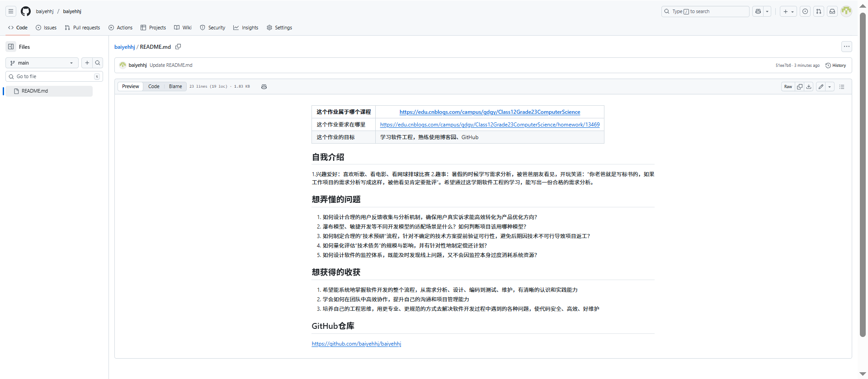Open the Class12Grade23ComputerScience course link
Screen dimensions: 868x379
click(490, 112)
